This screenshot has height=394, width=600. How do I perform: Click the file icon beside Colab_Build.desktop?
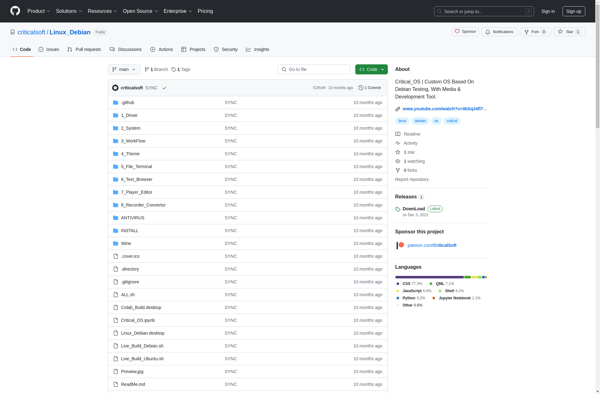tap(116, 308)
